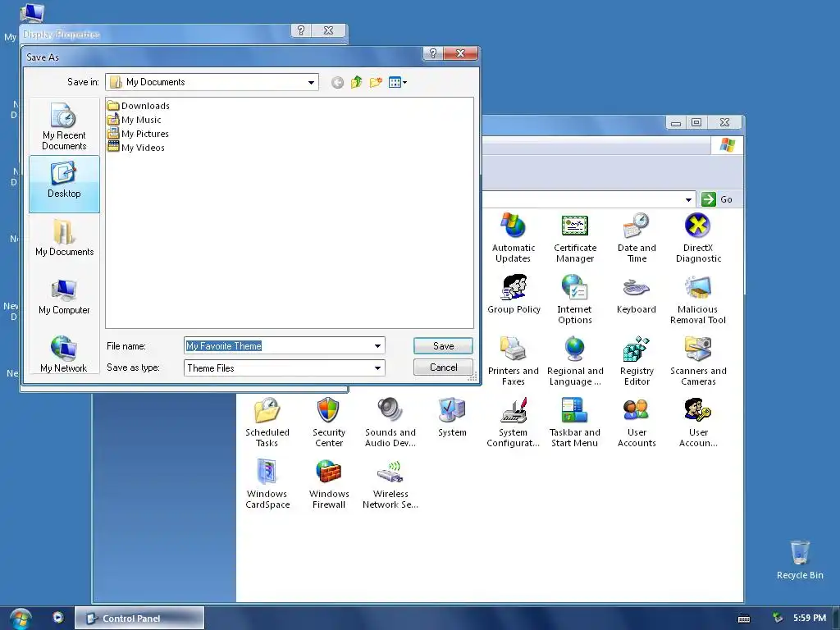This screenshot has width=840, height=630.
Task: Open Windows Firewall icon
Action: click(x=328, y=484)
